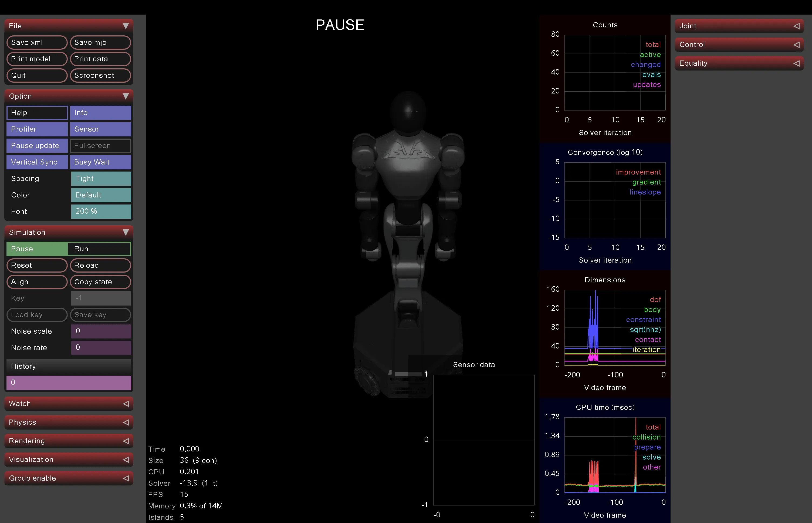Change Spacing value Tight
812x523 pixels.
coord(101,179)
